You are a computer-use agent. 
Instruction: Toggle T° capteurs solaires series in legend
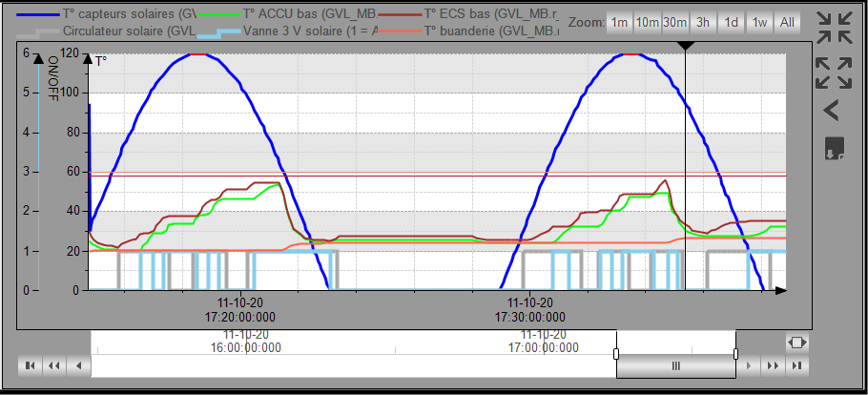(105, 14)
